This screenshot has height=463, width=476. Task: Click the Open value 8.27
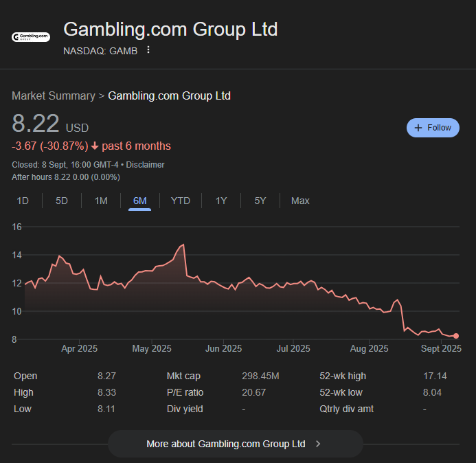106,376
